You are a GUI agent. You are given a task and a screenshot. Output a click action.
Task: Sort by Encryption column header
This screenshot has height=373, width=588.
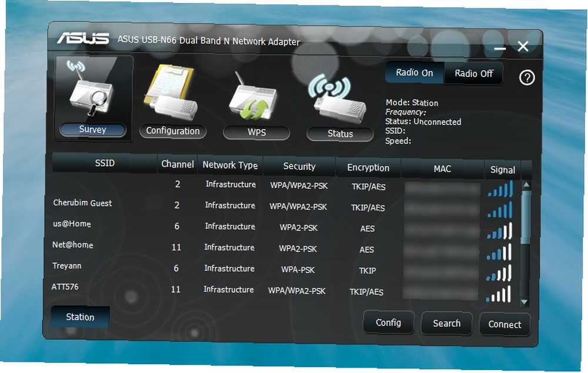368,168
